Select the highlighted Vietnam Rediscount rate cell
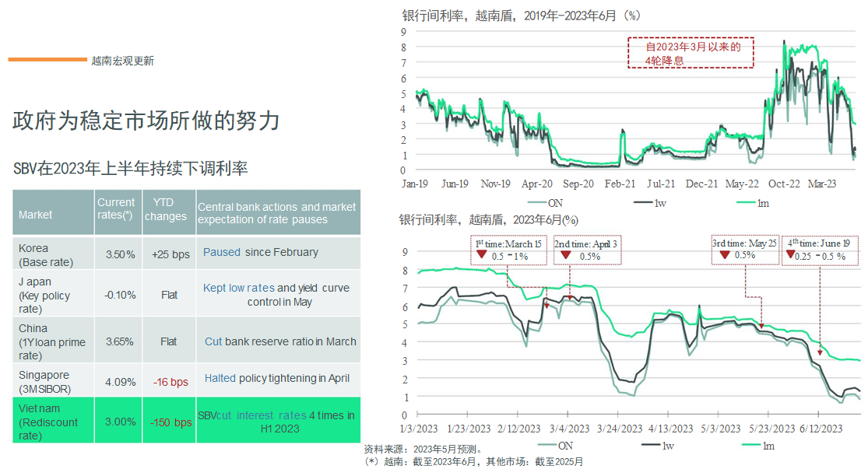868x469 pixels. [x=53, y=421]
